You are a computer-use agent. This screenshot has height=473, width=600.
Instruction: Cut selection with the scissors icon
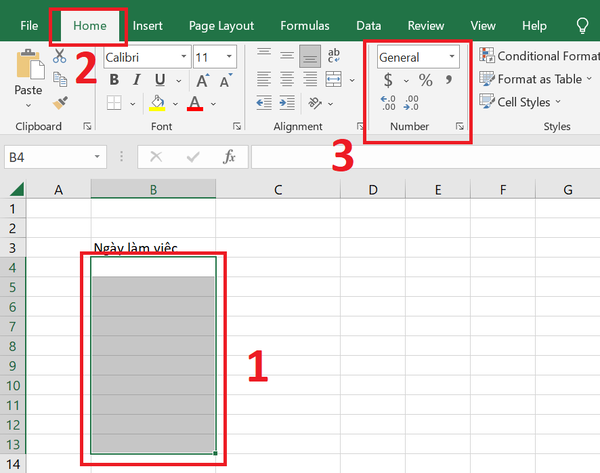click(59, 56)
